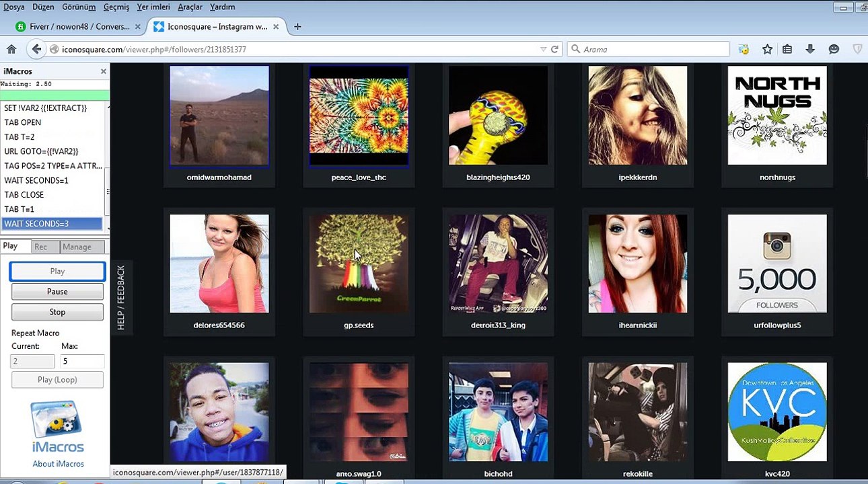Click the anto.swag1.0 username link
The width and height of the screenshot is (868, 484).
pos(359,473)
